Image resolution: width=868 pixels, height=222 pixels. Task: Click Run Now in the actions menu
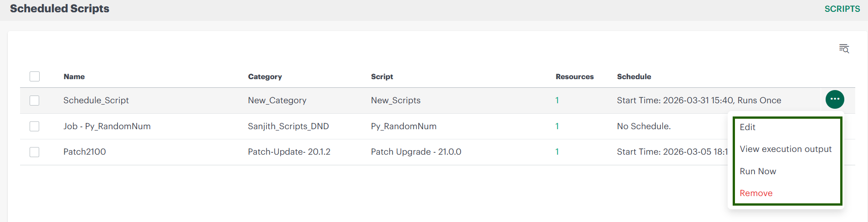coord(758,172)
